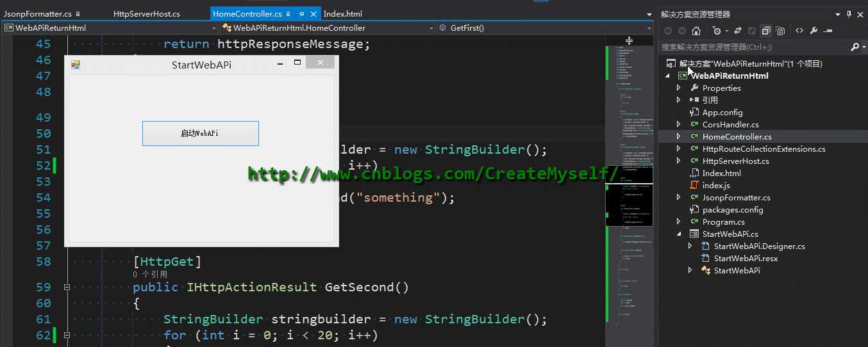Select HttpRouteCollectionExtensions.cs in Solution Explorer
Image resolution: width=868 pixels, height=347 pixels.
click(x=764, y=149)
